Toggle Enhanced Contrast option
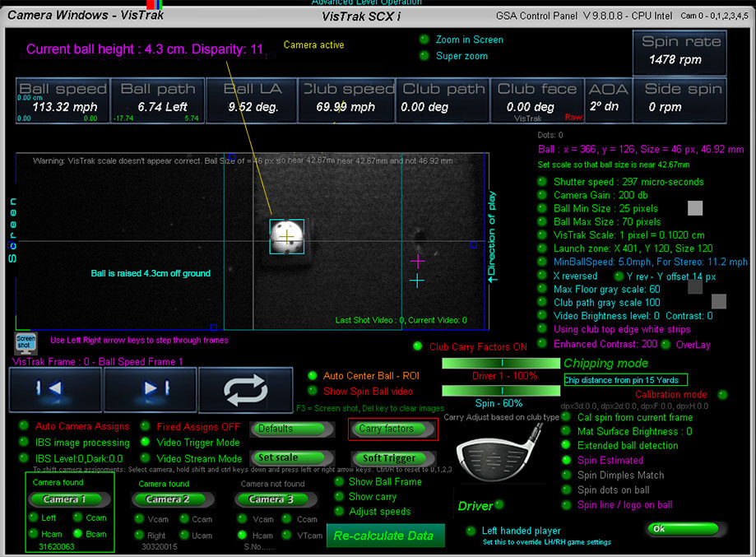Viewport: 756px width, 557px height. (x=542, y=343)
